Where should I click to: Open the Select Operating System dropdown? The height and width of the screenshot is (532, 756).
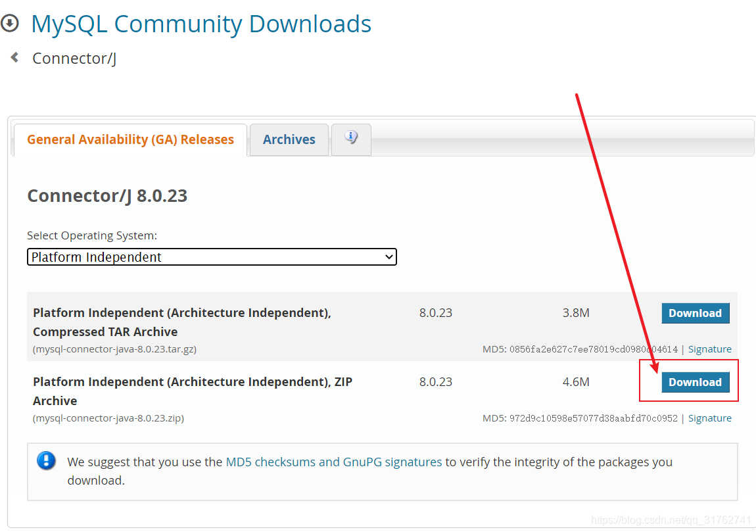pos(212,257)
